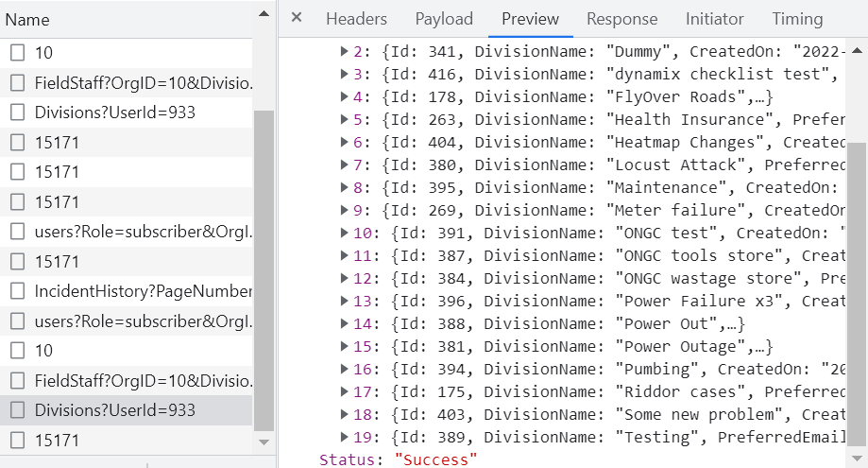Screen dimensions: 868x468
Task: Click the icon beside first FieldStaff?OrgID=10 request
Action: coord(18,83)
